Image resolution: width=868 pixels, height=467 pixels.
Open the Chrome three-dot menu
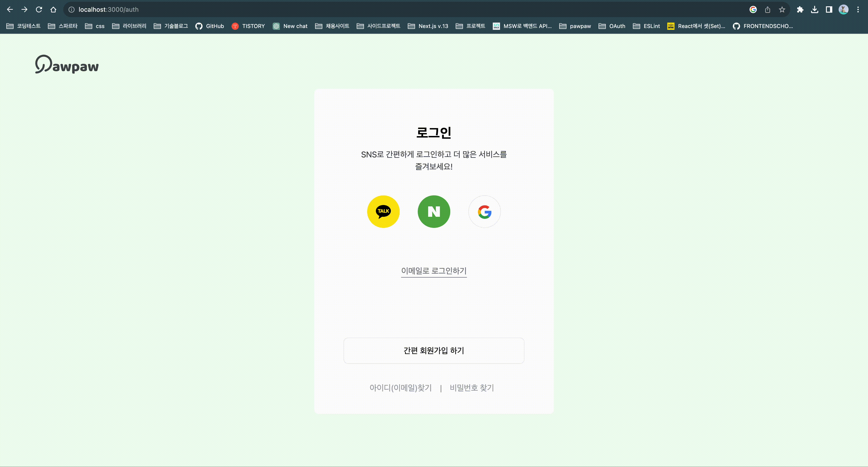coord(858,9)
